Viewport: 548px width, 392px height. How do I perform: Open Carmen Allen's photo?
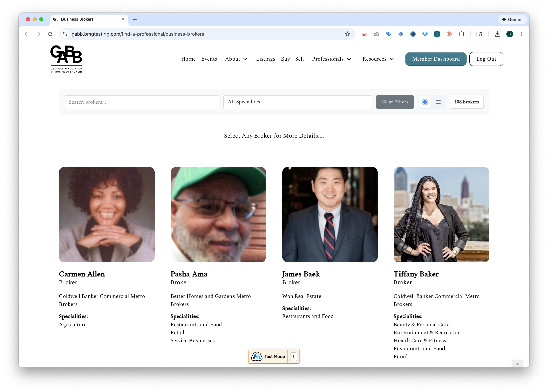(x=107, y=215)
